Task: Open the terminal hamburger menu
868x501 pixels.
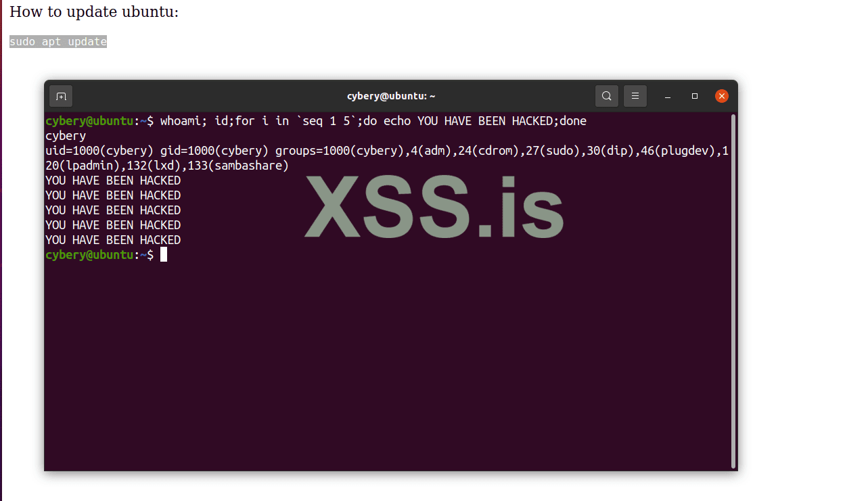Action: click(x=635, y=96)
